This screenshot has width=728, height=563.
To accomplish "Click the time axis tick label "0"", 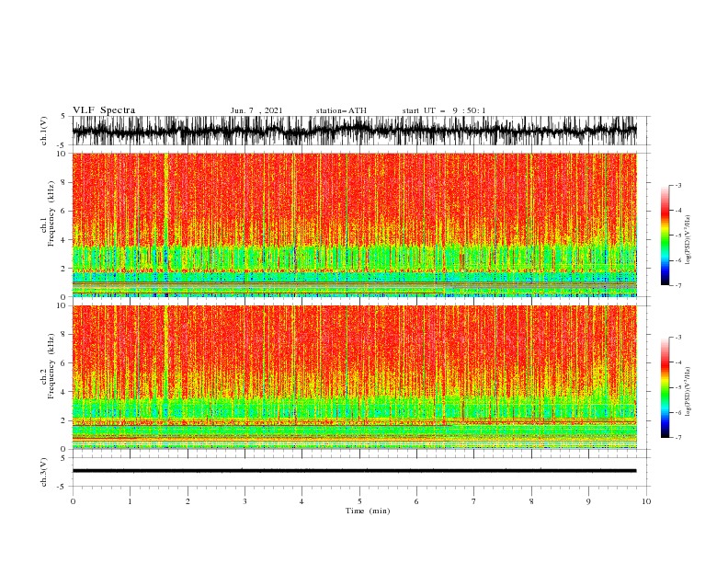I will 73,501.
